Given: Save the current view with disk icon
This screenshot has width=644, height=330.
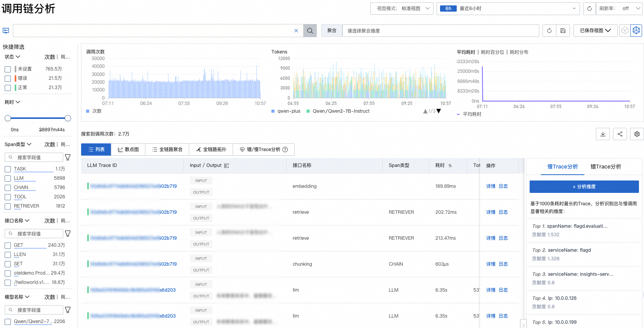Looking at the screenshot, I should (563, 31).
